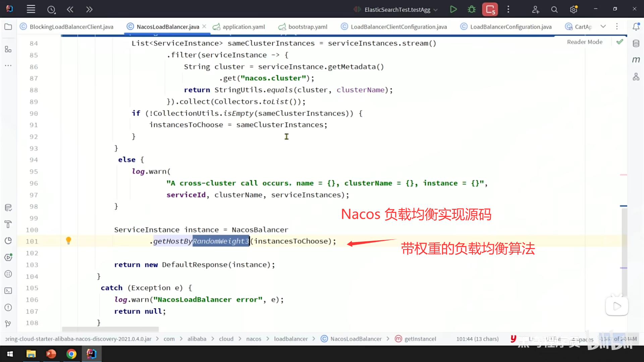
Task: Open the Terminal tool window
Action: pyautogui.click(x=8, y=291)
